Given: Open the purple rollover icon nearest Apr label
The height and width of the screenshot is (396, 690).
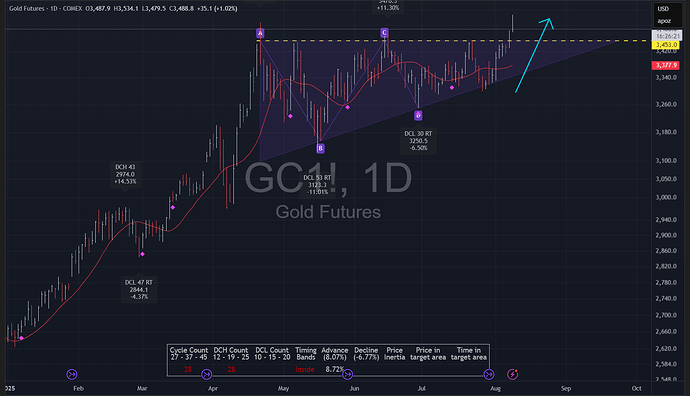Looking at the screenshot, I should click(x=206, y=374).
